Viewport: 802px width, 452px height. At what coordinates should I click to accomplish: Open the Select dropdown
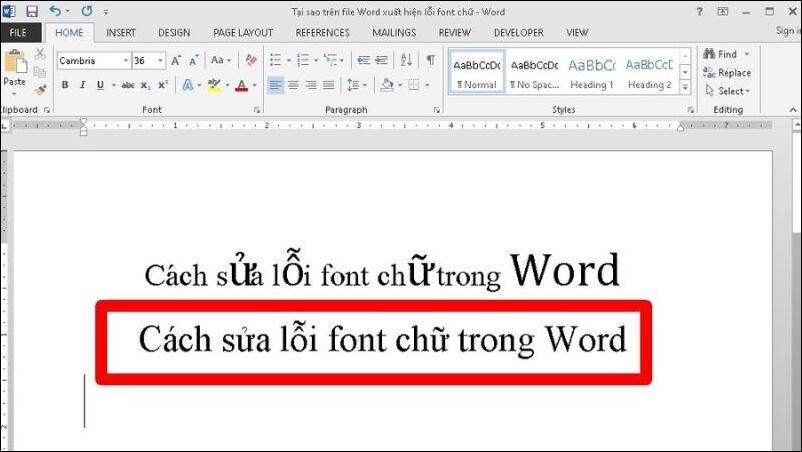[x=727, y=91]
